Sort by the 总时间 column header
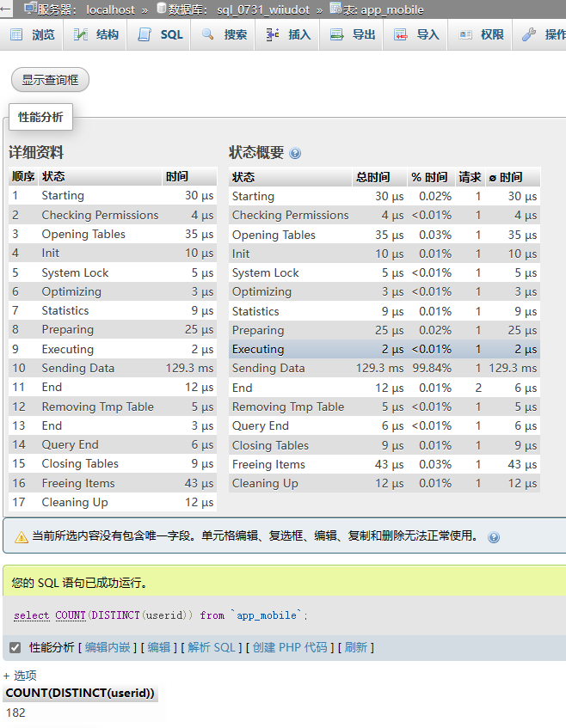Image resolution: width=566 pixels, height=728 pixels. tap(372, 177)
